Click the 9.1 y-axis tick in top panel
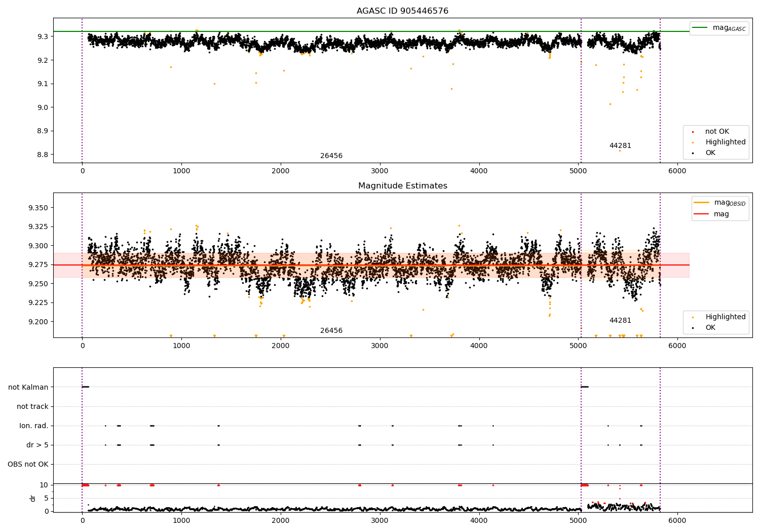The image size is (760, 532). click(x=43, y=84)
